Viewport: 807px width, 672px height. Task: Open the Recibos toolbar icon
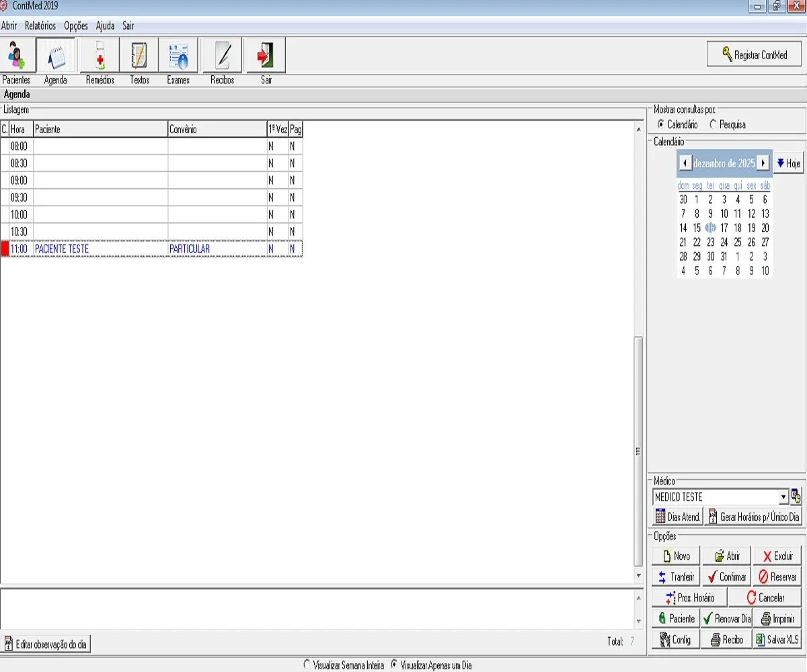tap(222, 56)
